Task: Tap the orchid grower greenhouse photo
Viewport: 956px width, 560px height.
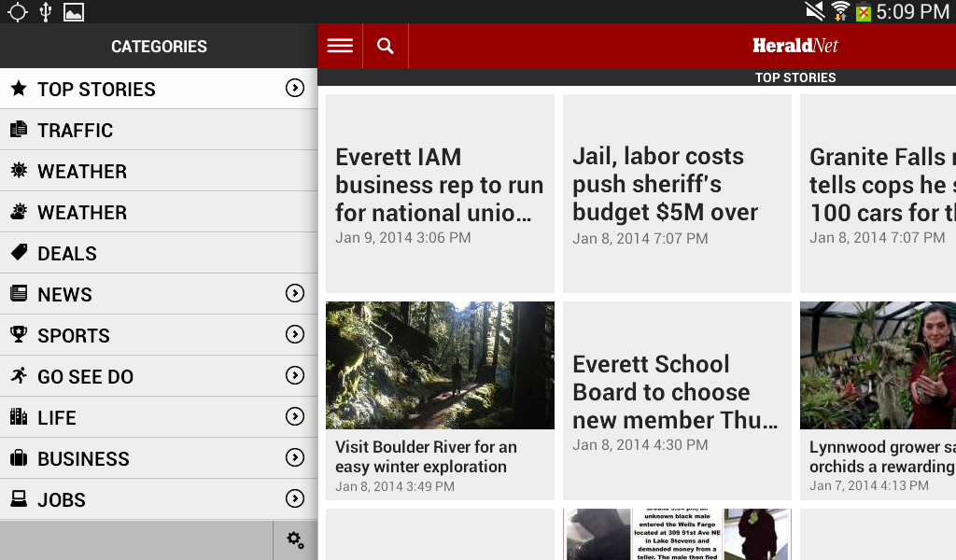Action: pos(878,366)
